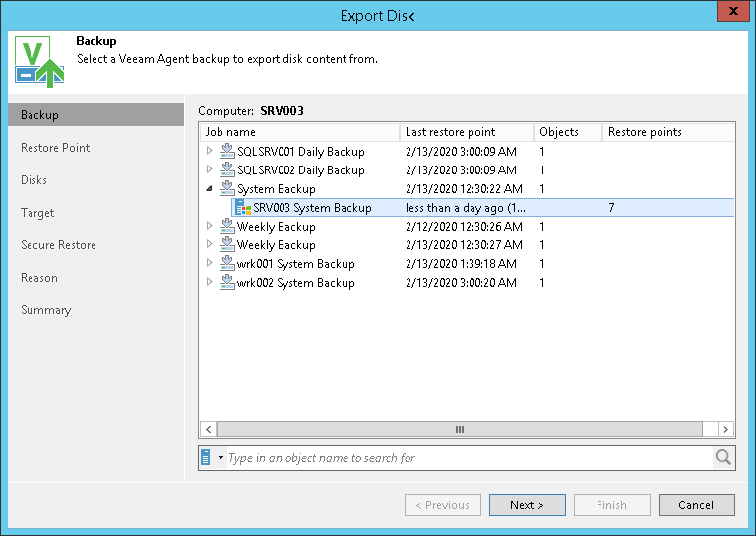The image size is (756, 536).
Task: Click the Weekly Backup job icon dated 2/12/2020
Action: (227, 227)
